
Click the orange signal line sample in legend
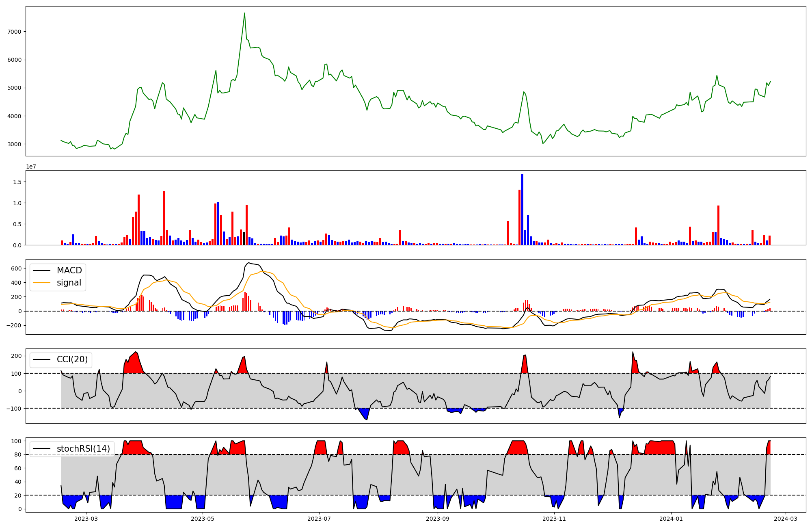(x=41, y=283)
